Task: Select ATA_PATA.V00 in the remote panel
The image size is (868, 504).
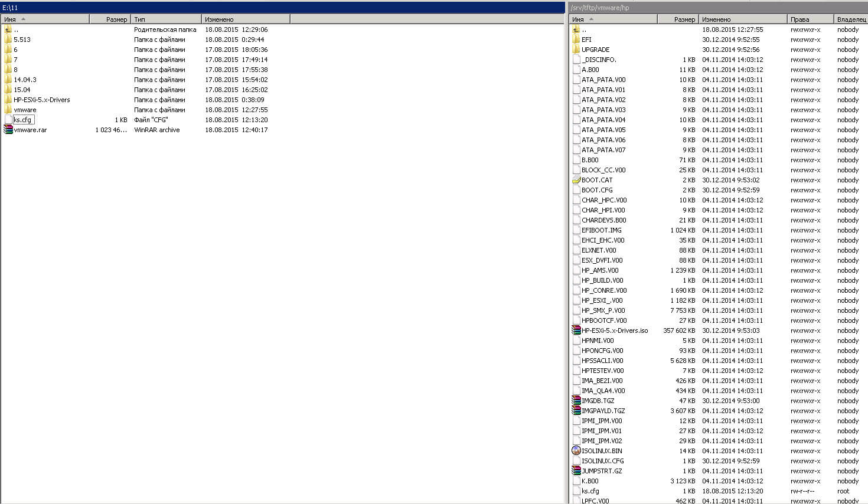Action: click(603, 80)
